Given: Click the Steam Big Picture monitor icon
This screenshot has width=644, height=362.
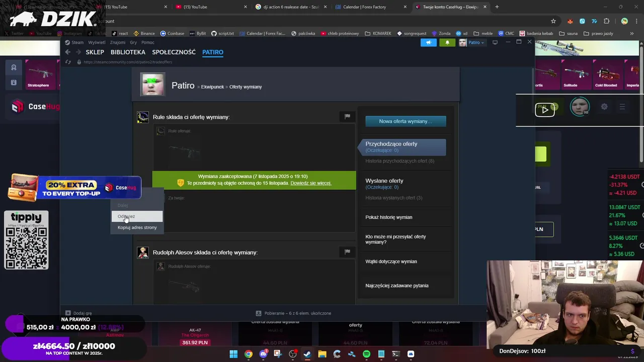Looking at the screenshot, I should (495, 42).
